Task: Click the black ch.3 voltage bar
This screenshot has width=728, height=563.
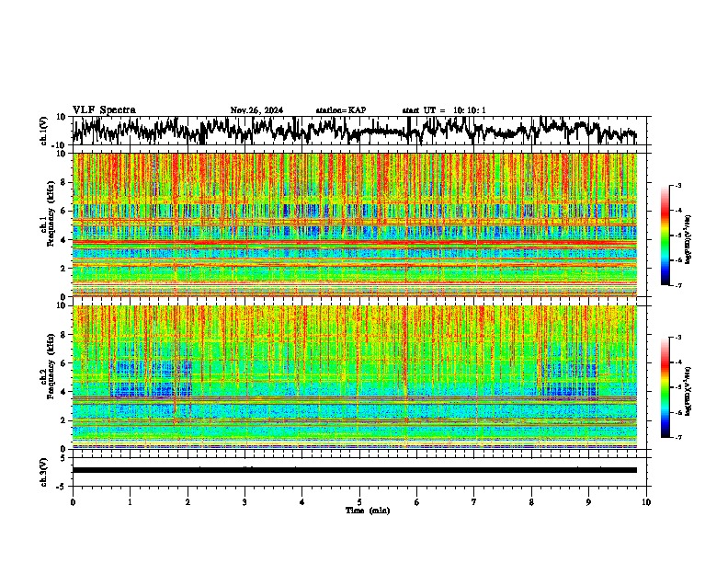Action: [x=355, y=470]
